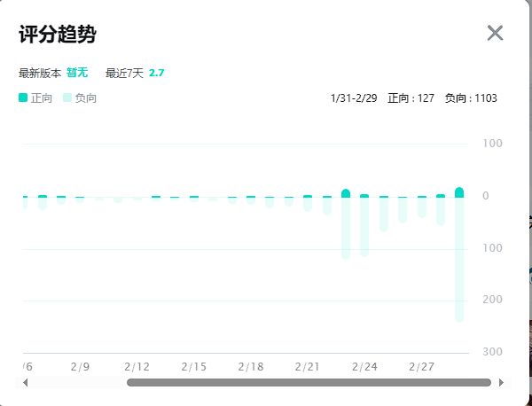Click the 2/9 x-axis date label
532x406 pixels.
80,367
